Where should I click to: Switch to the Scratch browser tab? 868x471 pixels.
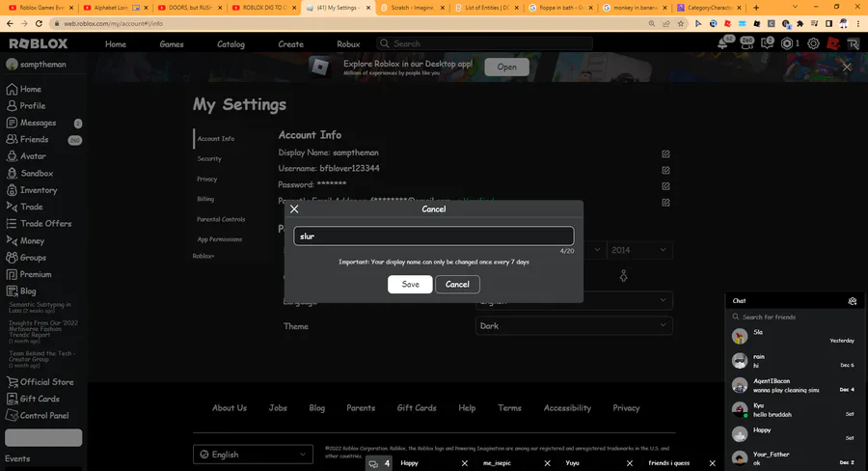(x=413, y=8)
